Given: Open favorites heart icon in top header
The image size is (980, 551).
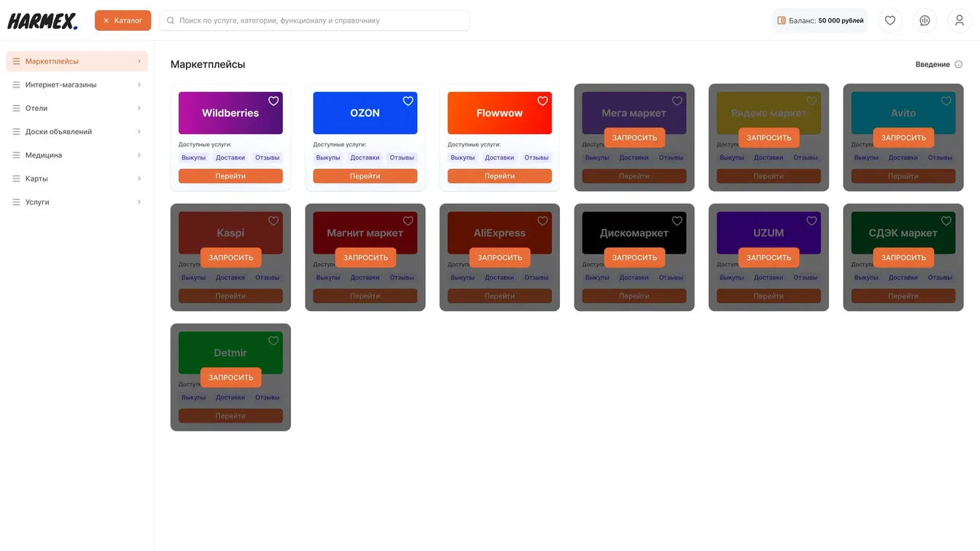Looking at the screenshot, I should [x=890, y=20].
